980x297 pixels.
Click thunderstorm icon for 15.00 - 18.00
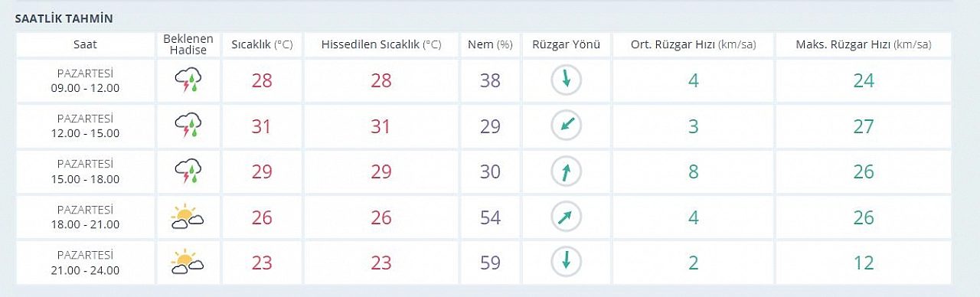(x=188, y=171)
